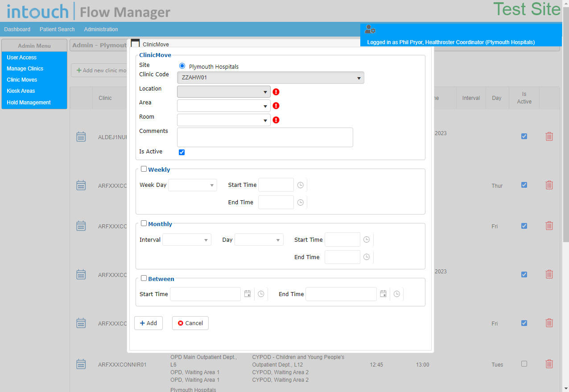Toggle Is Active checkbox in ALDEJ1NUR row
Screen dimensions: 569x392
[524, 136]
